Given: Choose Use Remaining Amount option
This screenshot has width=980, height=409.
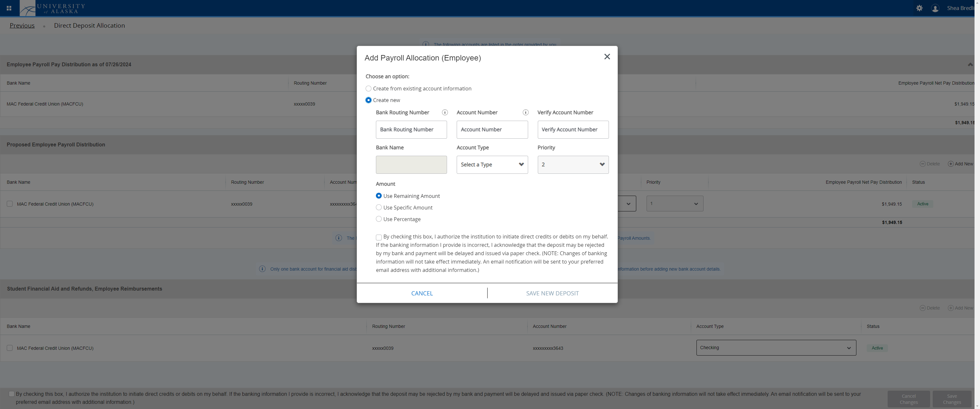Looking at the screenshot, I should click(378, 196).
